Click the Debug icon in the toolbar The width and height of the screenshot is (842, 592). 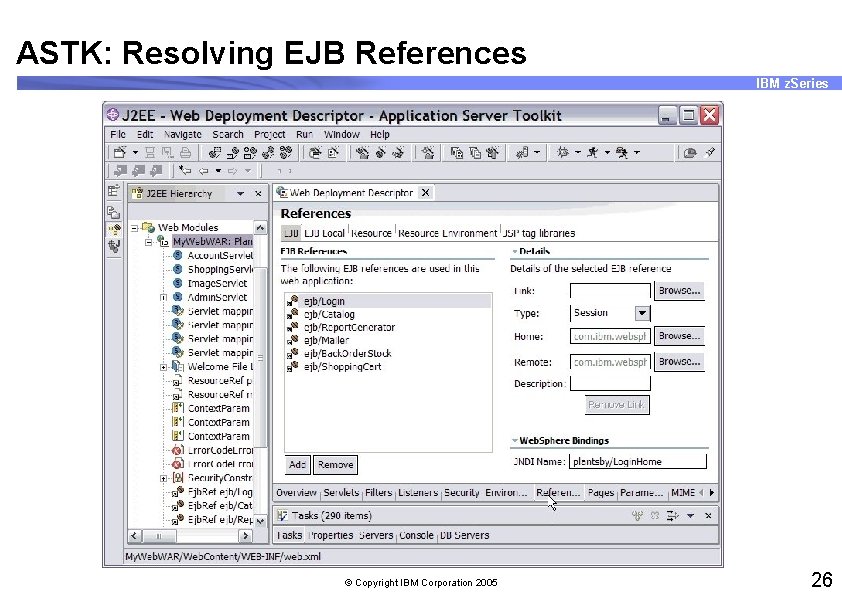tap(563, 152)
